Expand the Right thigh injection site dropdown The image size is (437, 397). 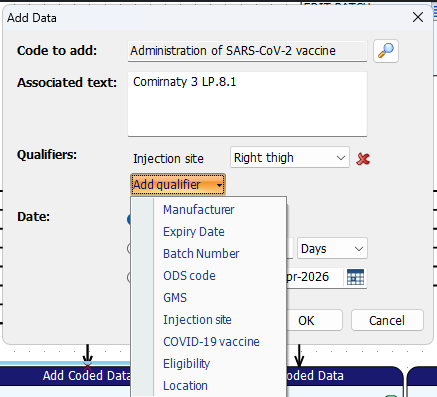[290, 157]
